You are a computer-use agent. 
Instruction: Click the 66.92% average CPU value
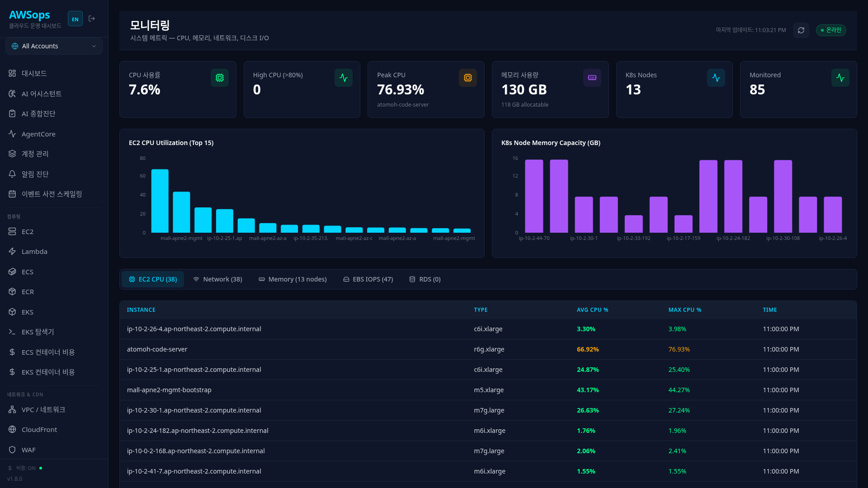pyautogui.click(x=588, y=349)
